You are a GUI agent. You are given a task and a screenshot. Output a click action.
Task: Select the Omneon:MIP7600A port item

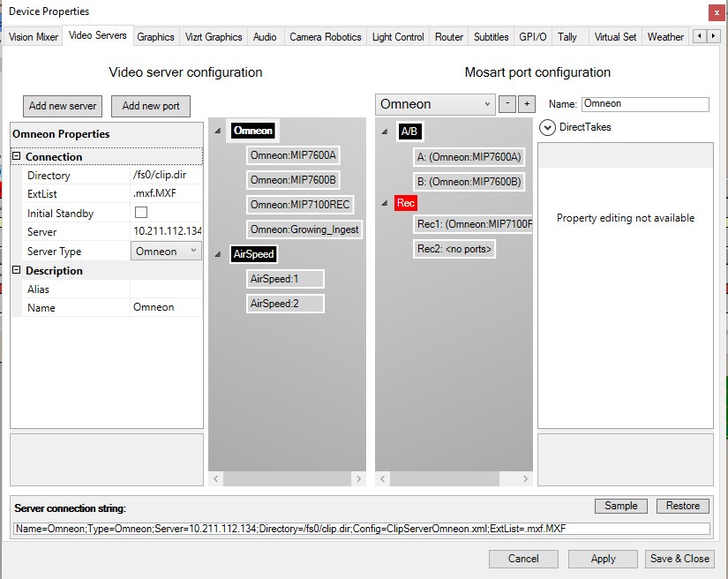[293, 155]
